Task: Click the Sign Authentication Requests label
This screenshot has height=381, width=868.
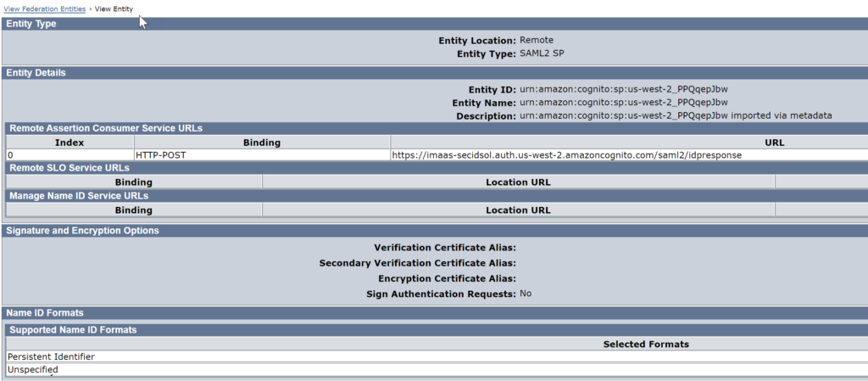Action: pyautogui.click(x=441, y=294)
